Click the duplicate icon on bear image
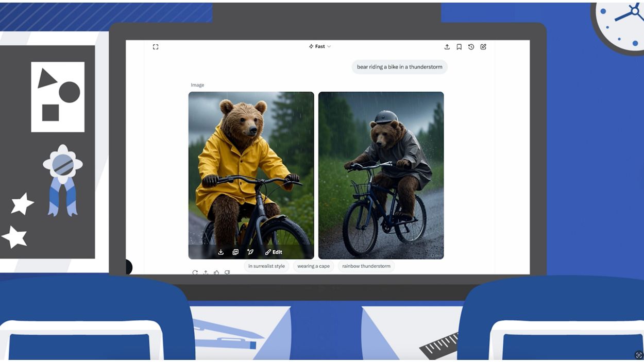The height and width of the screenshot is (362, 644). (x=235, y=252)
